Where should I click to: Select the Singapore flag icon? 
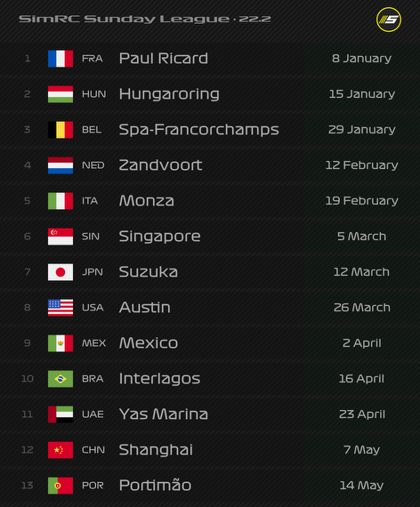click(x=61, y=237)
